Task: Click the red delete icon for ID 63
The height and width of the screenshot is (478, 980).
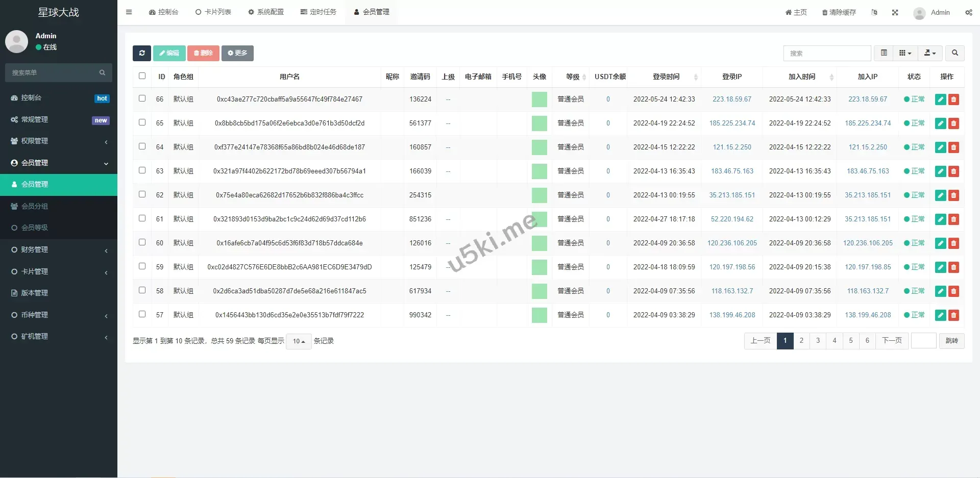Action: (x=953, y=171)
